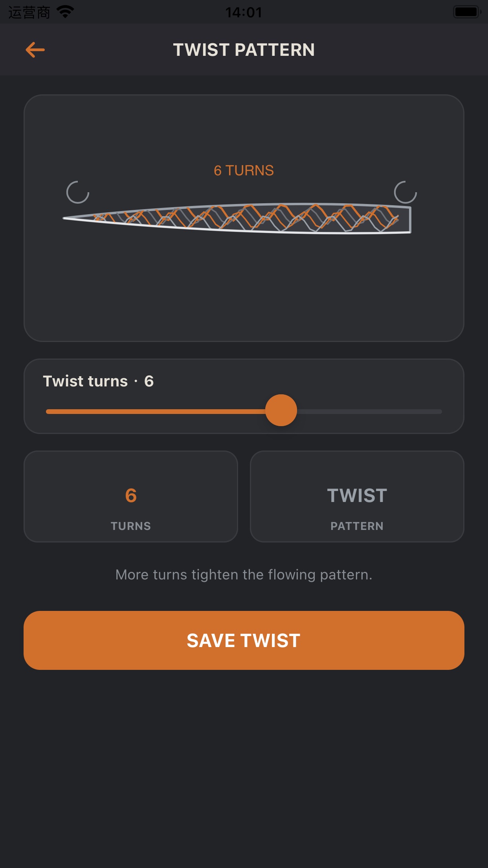Tap the battery status icon
This screenshot has width=488, height=868.
click(x=467, y=12)
